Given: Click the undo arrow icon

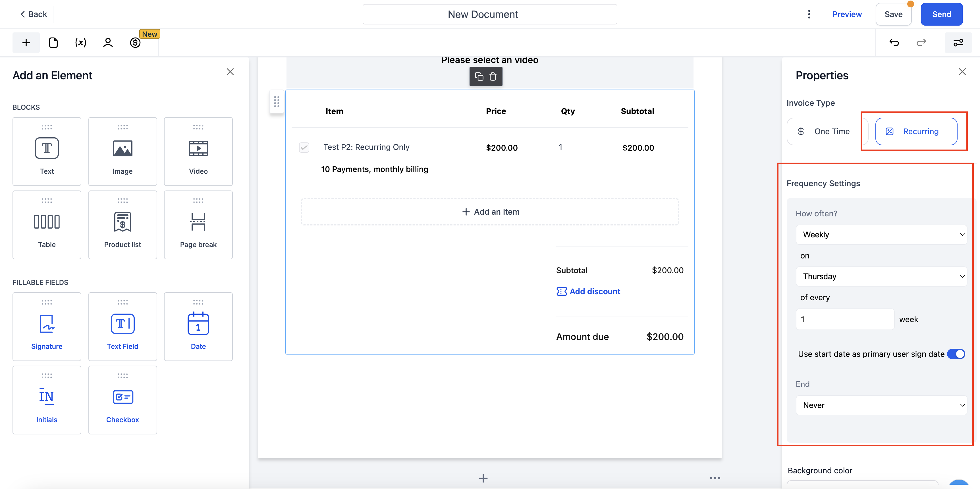Looking at the screenshot, I should point(894,43).
